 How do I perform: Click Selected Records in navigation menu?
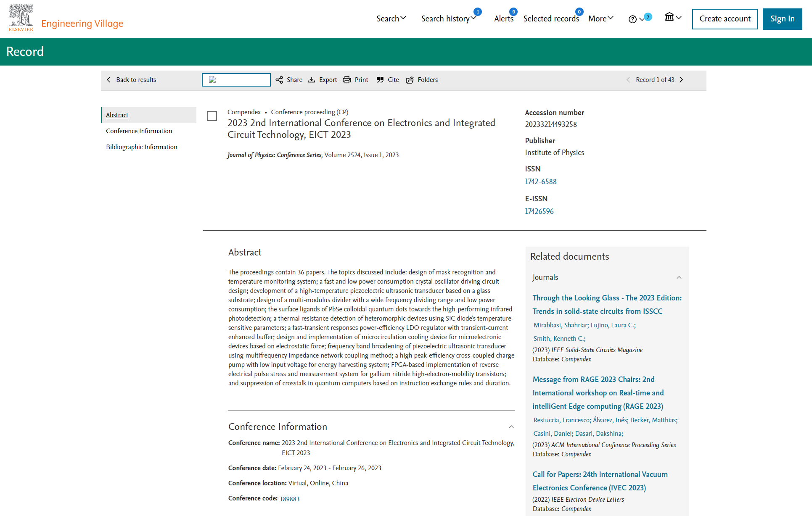click(551, 19)
